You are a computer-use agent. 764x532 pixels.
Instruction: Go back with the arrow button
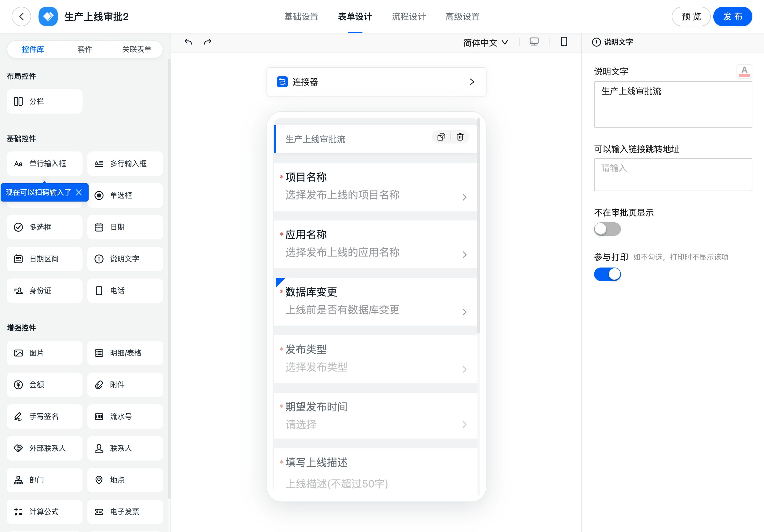tap(22, 16)
